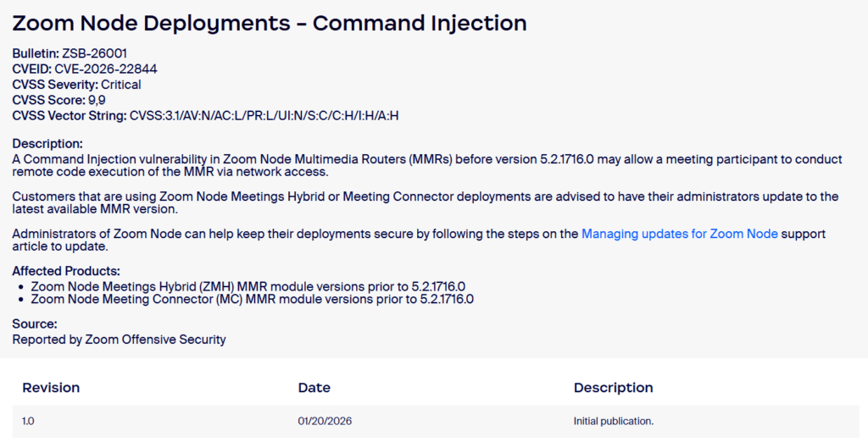Viewport: 868px width, 442px height.
Task: Click the CVSS vector string value
Action: tap(264, 116)
